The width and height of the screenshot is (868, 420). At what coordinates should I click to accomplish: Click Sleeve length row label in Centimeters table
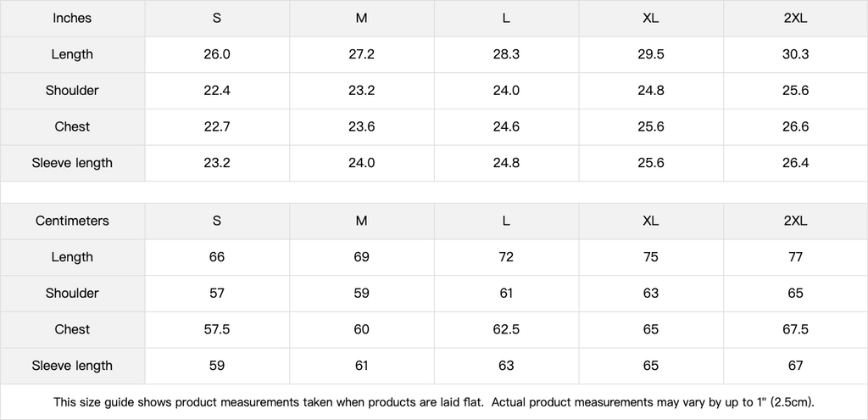[72, 366]
